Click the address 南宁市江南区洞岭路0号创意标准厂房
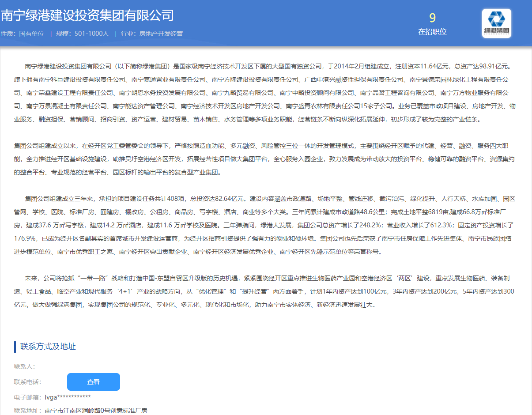Screen dimensions: 532x415 [96, 411]
